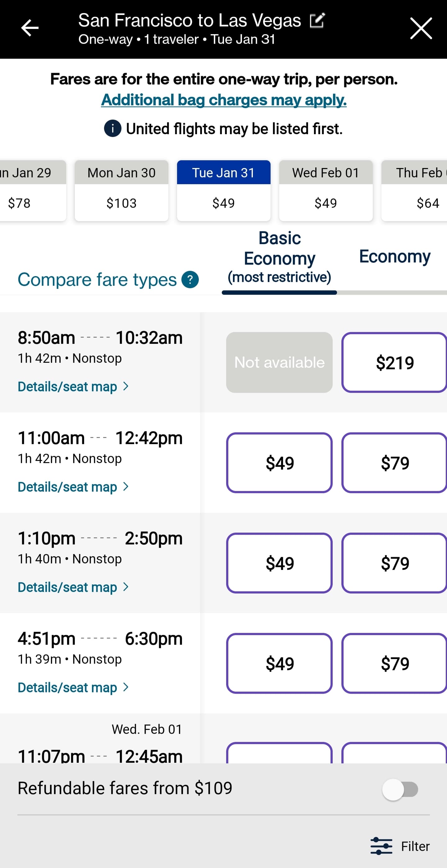The width and height of the screenshot is (447, 868).
Task: Tap the back arrow icon
Action: point(30,28)
